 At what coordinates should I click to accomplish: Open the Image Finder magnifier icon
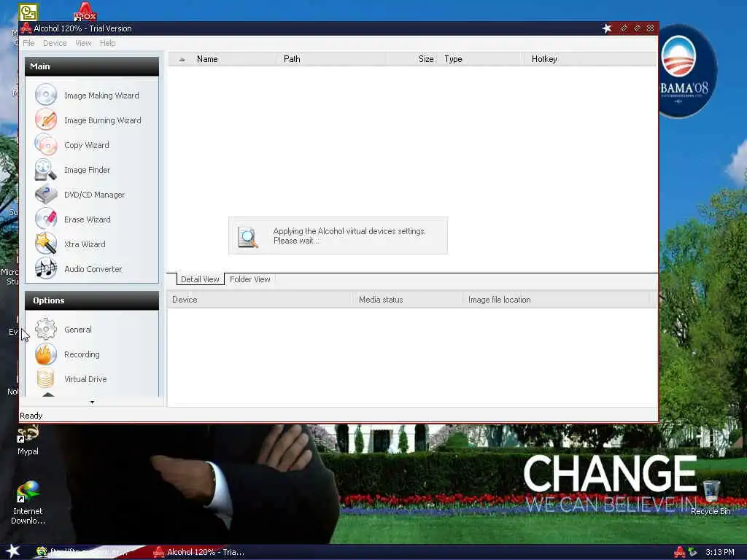46,169
